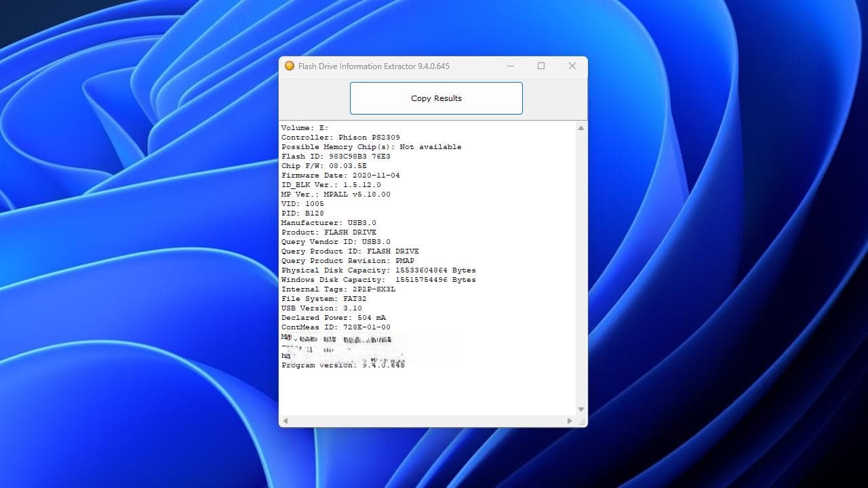Click the horizontal scrollbar left arrow

point(285,421)
